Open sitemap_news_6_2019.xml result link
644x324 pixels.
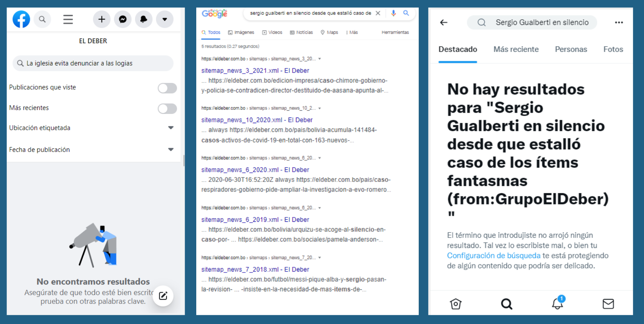tap(255, 220)
